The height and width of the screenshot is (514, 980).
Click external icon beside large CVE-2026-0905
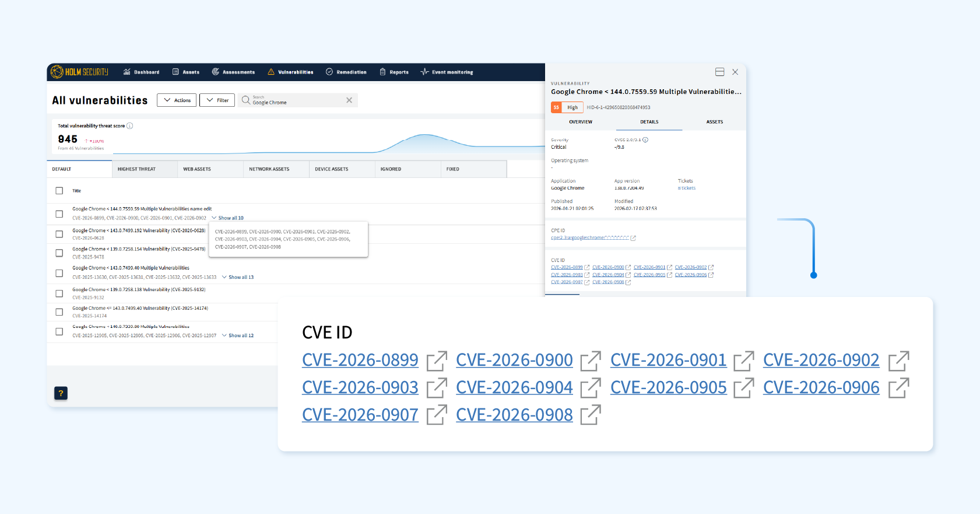pos(744,388)
